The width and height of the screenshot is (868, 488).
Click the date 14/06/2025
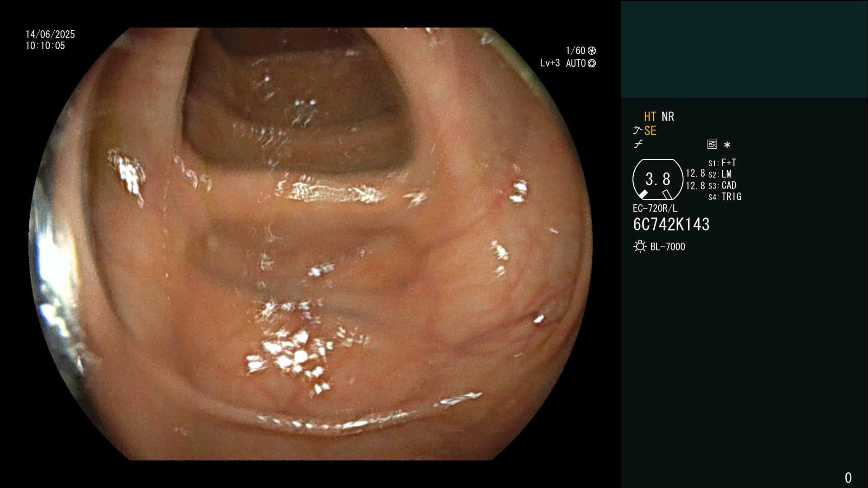(50, 34)
